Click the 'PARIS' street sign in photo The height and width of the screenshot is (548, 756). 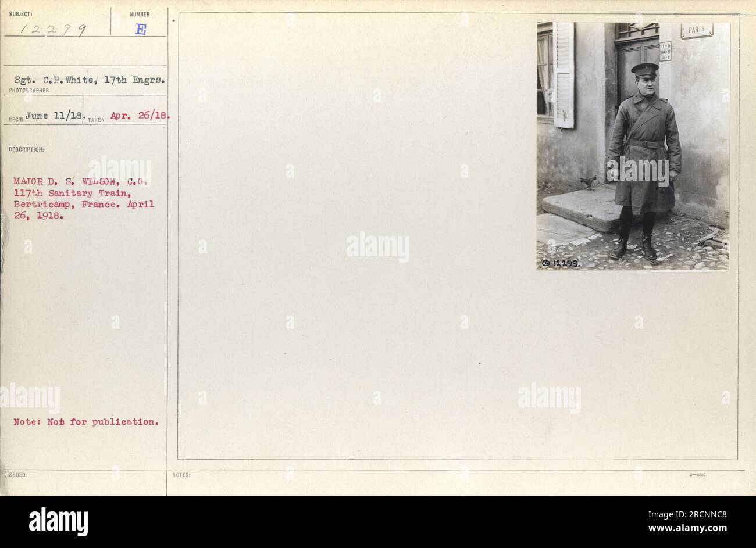coord(697,30)
